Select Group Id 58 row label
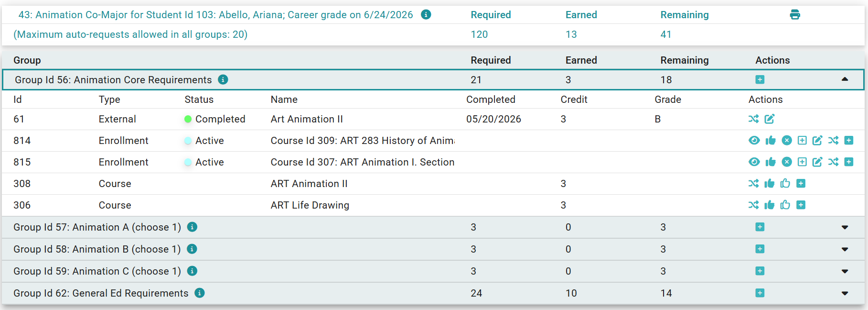Viewport: 868px width, 310px height. 97,249
